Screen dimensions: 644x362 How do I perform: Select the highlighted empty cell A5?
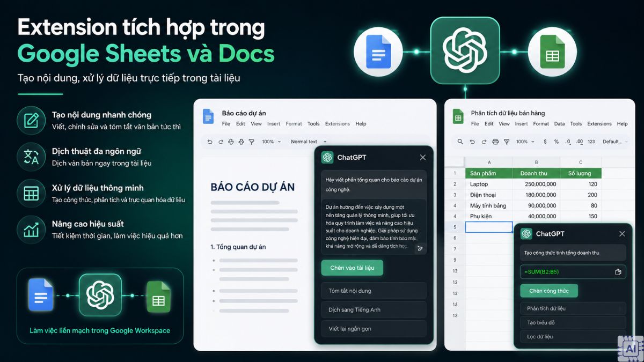click(489, 227)
